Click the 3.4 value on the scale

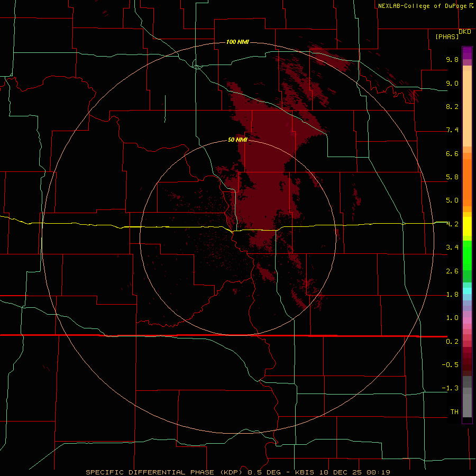[x=452, y=248]
